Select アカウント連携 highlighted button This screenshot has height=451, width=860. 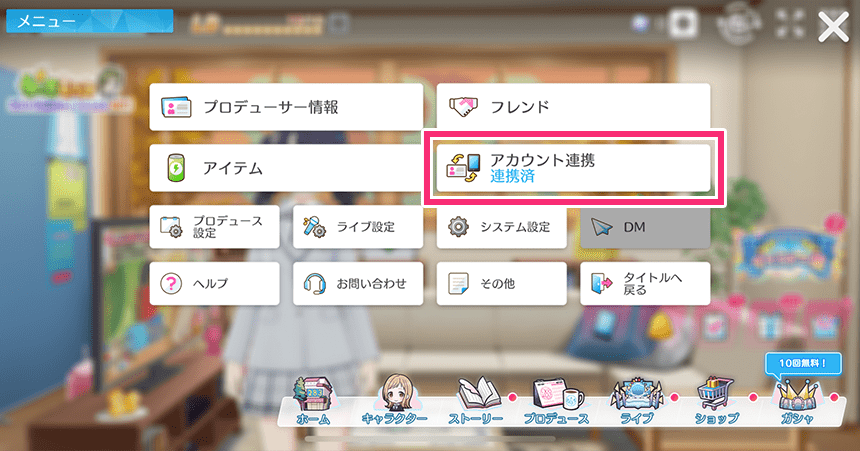(573, 168)
